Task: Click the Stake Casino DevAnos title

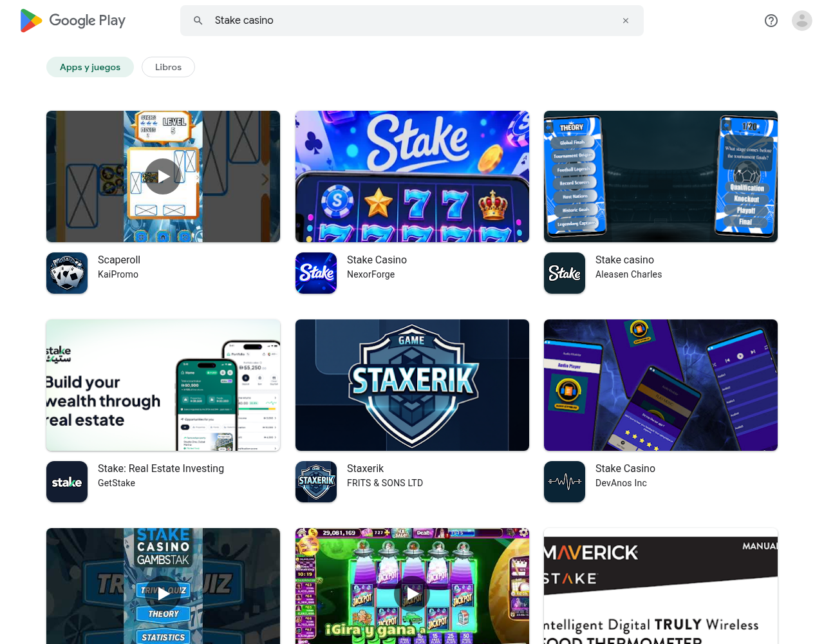Action: point(625,468)
